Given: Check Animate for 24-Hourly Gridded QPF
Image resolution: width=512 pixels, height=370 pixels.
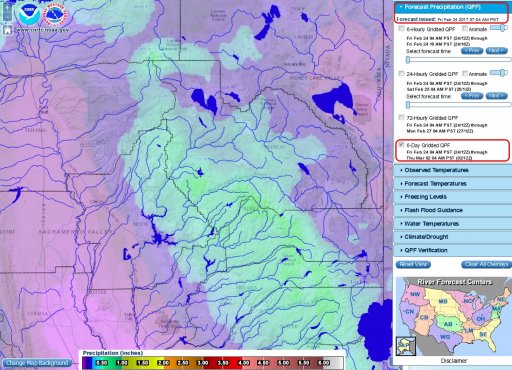Looking at the screenshot, I should click(465, 73).
